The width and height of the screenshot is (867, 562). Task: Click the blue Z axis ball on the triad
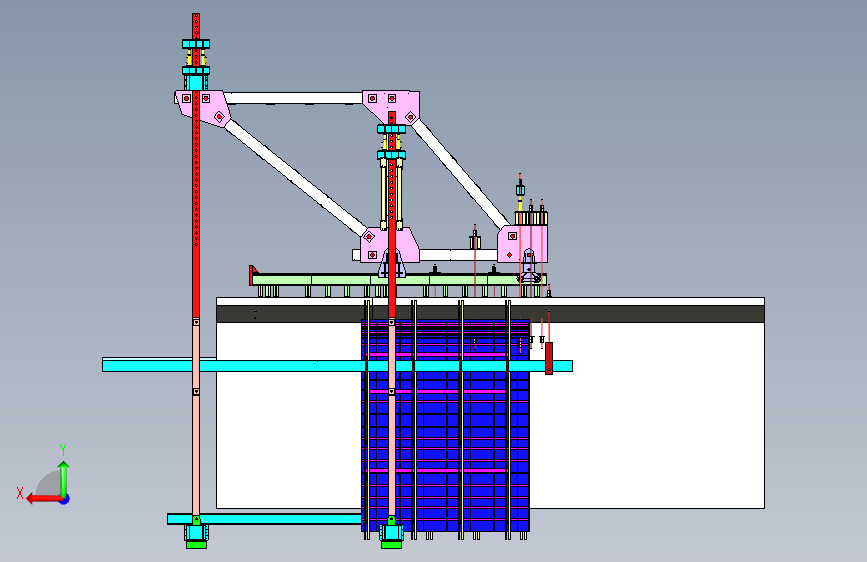tap(65, 499)
